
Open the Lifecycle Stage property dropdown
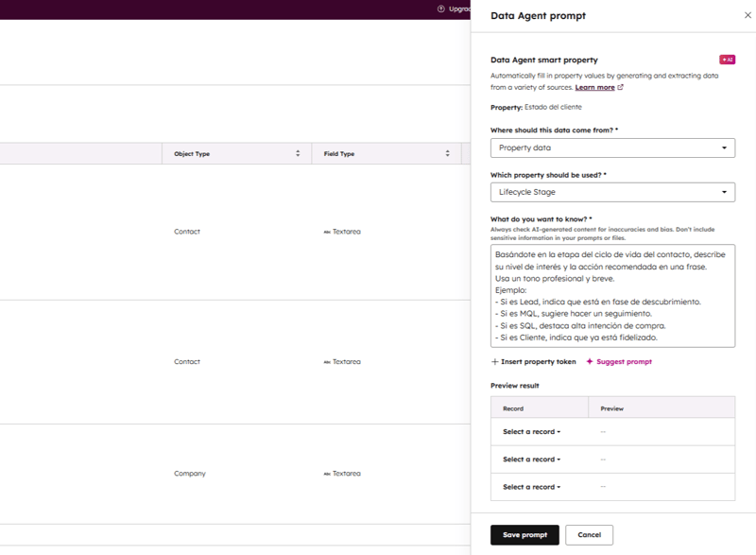(x=612, y=192)
